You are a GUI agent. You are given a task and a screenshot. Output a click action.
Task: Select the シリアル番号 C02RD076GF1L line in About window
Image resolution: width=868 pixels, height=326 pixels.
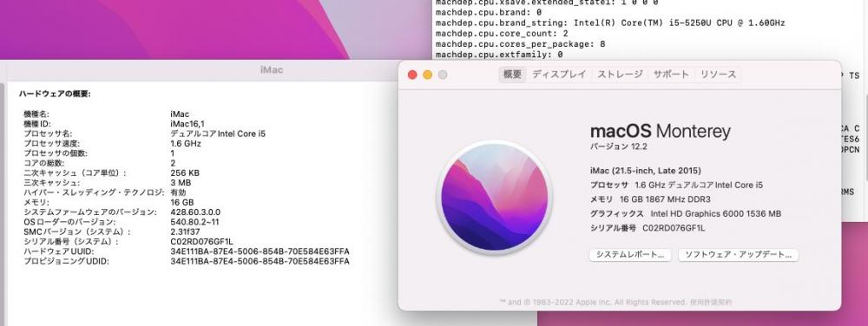[648, 228]
